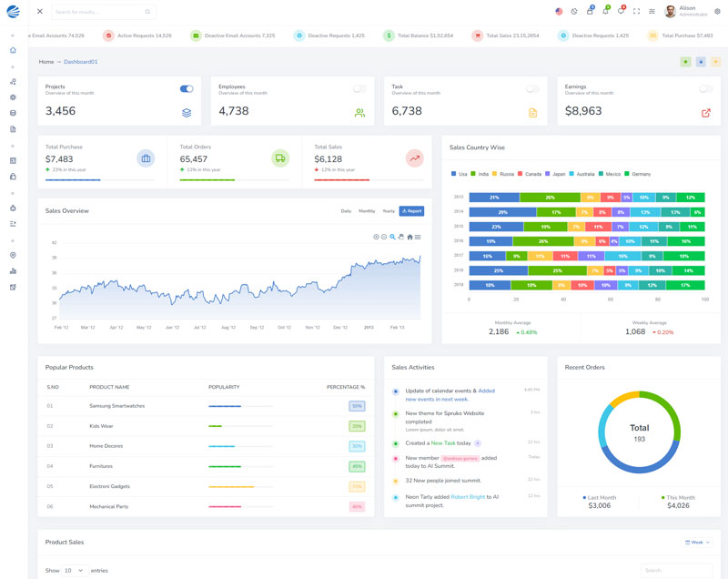
Task: Switch Sales Overview to Monthly
Action: click(x=367, y=211)
